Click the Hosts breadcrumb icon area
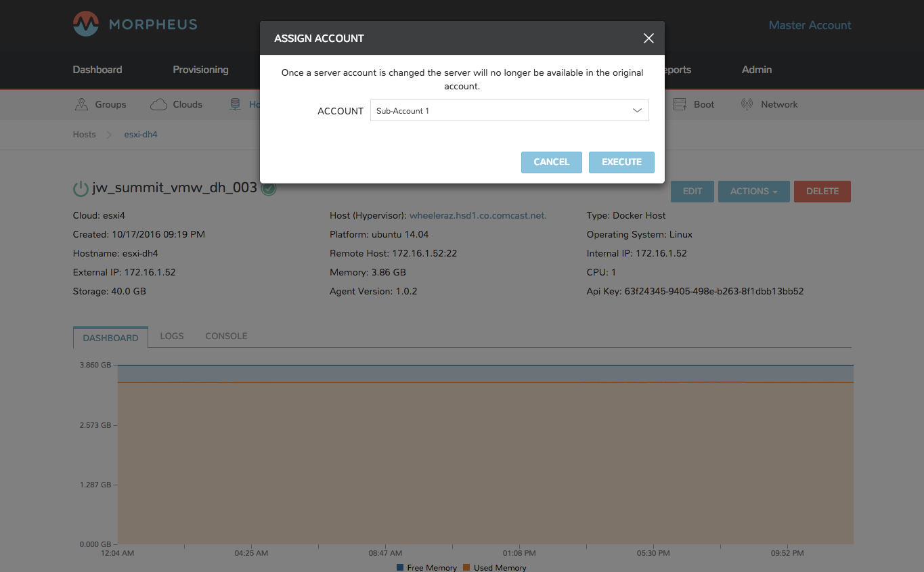This screenshot has height=572, width=924. click(84, 134)
